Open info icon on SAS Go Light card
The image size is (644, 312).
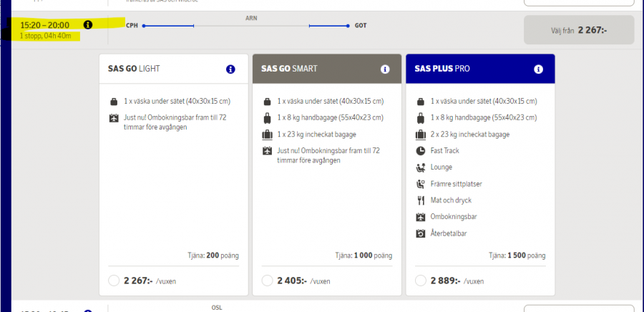[230, 69]
